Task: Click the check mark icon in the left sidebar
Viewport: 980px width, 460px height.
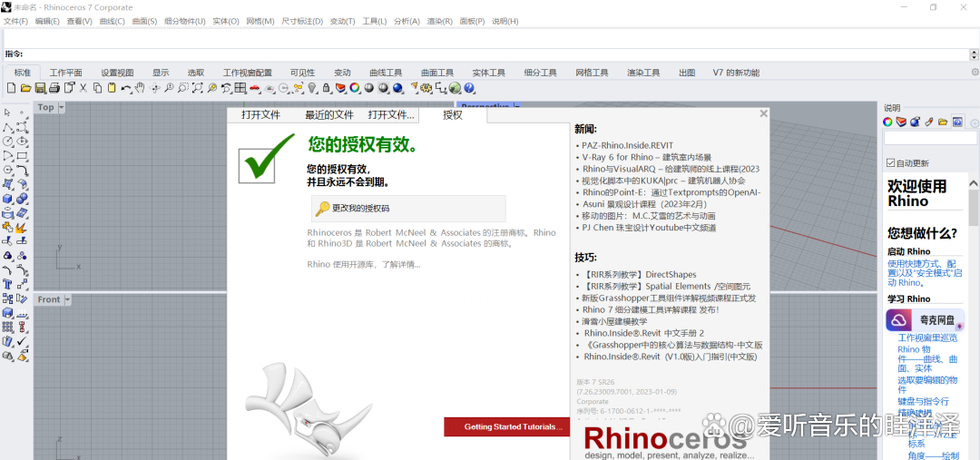Action: click(22, 341)
